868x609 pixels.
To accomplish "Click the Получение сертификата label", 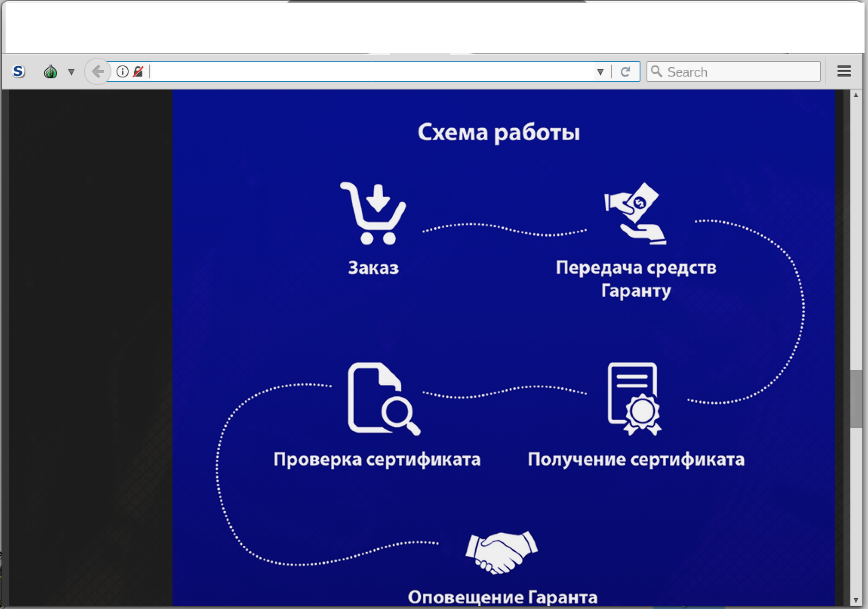I will pyautogui.click(x=636, y=459).
